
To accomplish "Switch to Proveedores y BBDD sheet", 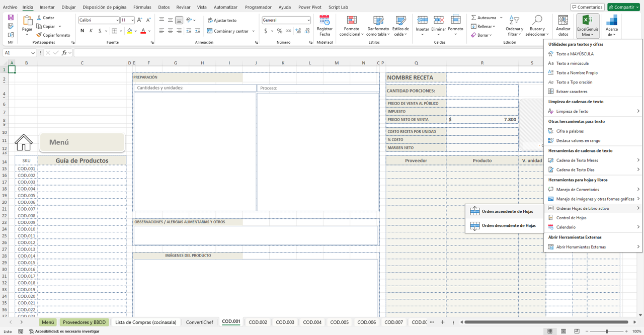I will coord(84,322).
